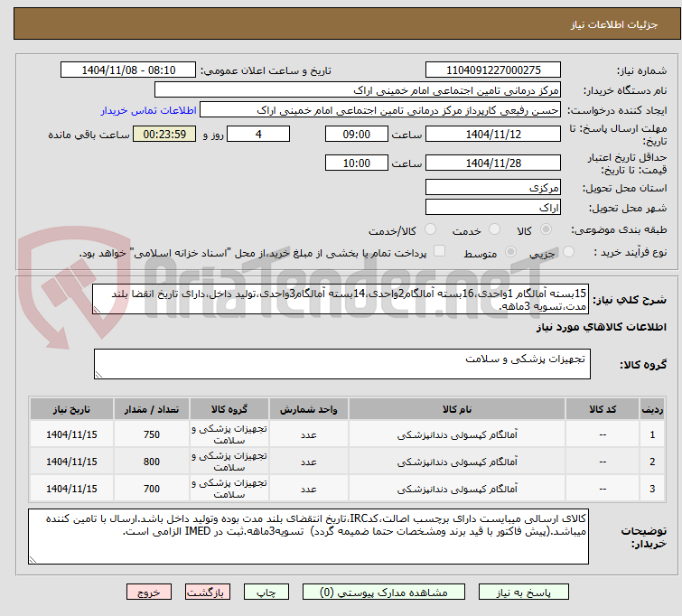
Task: Grab resize handle of توضیحات خریدار box
Action: coord(33,560)
